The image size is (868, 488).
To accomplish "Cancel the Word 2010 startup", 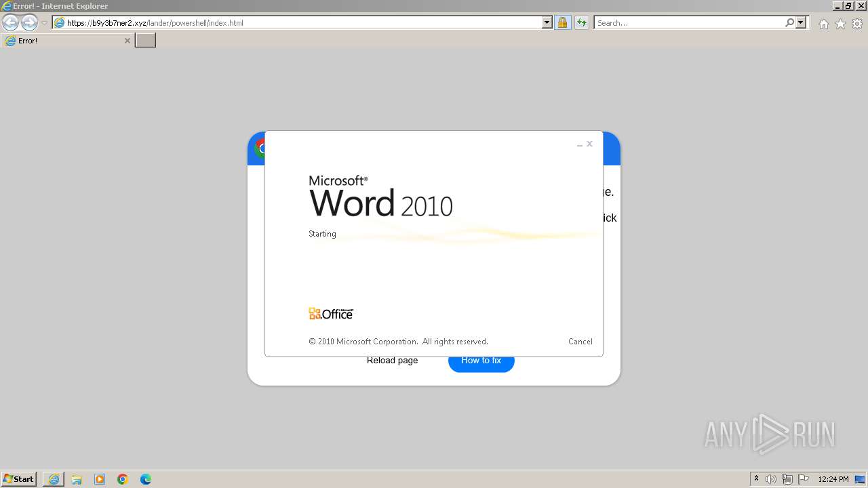I will pos(580,342).
